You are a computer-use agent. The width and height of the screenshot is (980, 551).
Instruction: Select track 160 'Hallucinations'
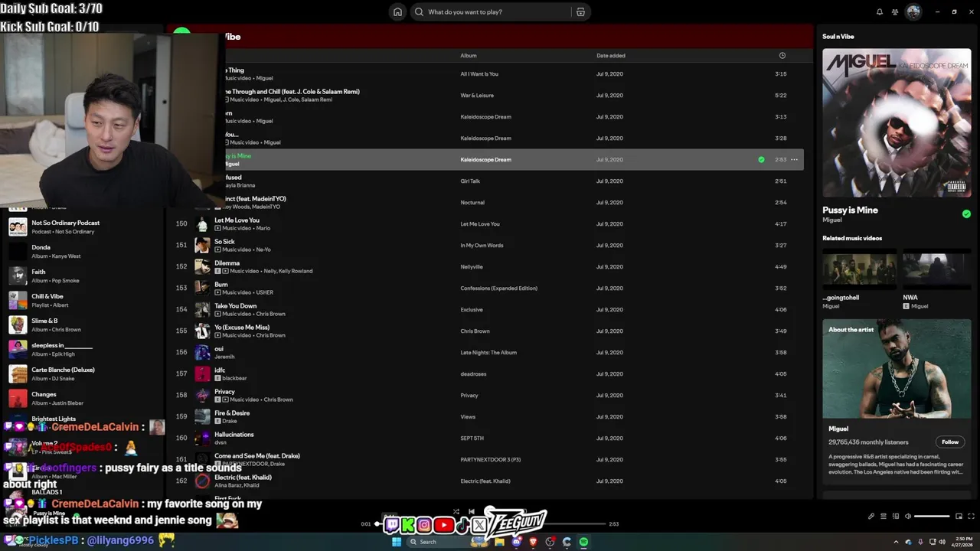pos(490,439)
